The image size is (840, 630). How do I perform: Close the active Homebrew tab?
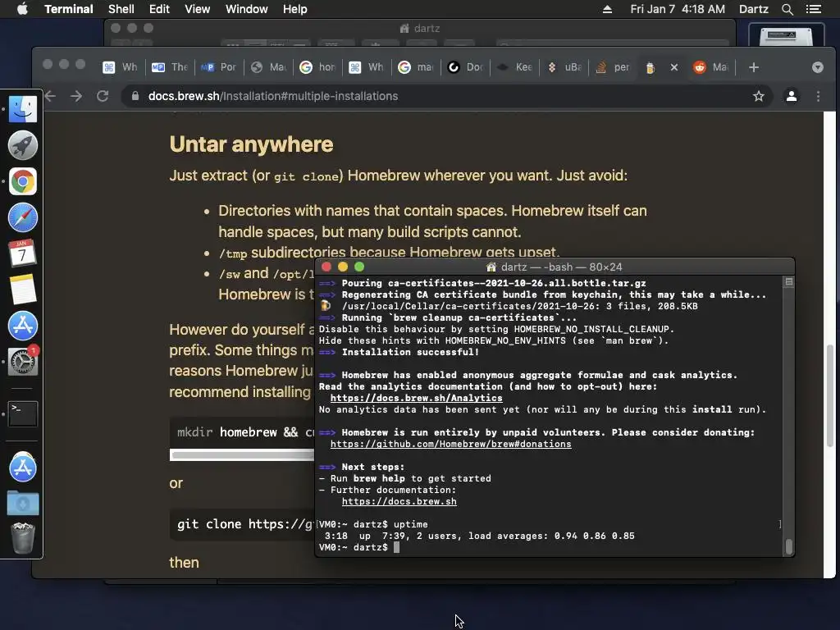674,67
